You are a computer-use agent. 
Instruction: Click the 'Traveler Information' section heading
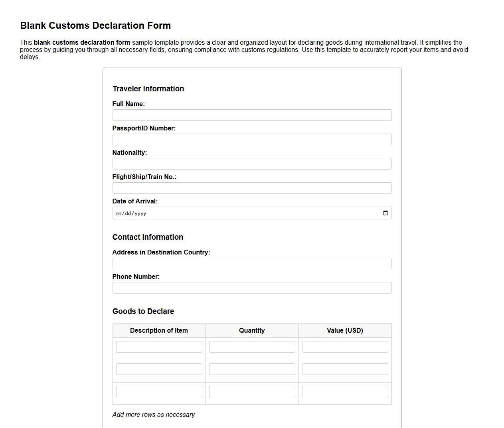click(148, 89)
